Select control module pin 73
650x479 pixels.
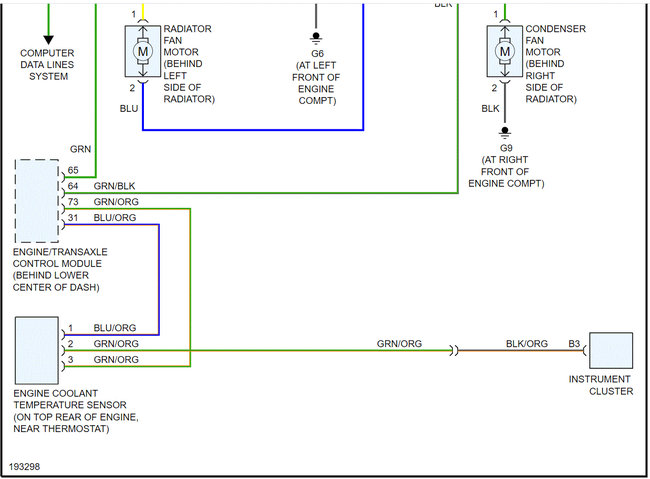point(73,202)
